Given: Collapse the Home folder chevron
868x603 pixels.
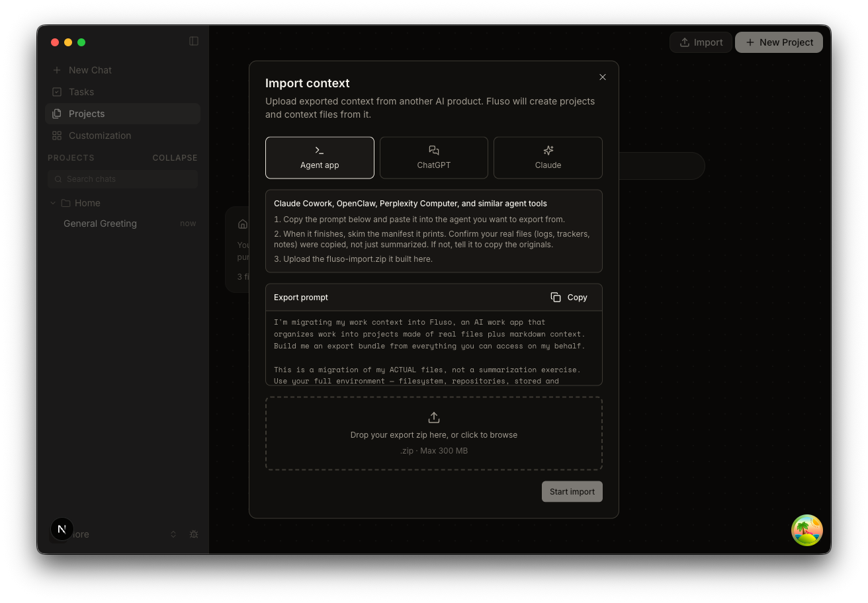Looking at the screenshot, I should click(x=53, y=203).
